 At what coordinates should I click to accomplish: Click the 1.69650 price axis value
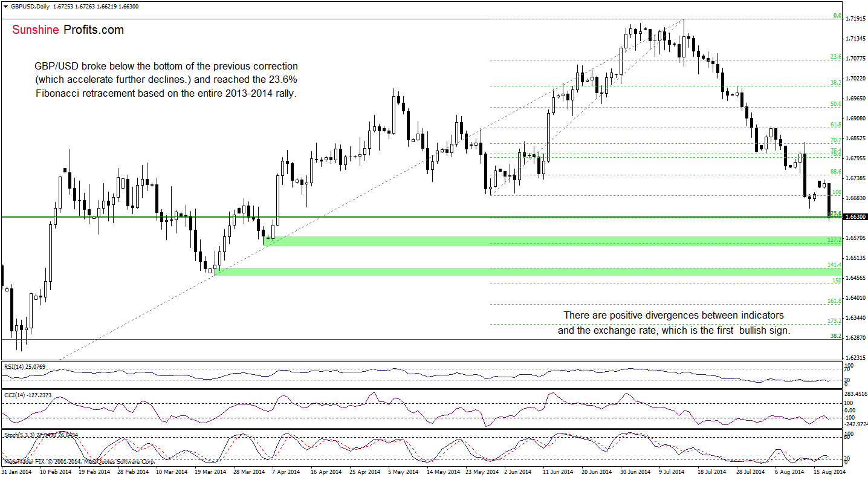(857, 99)
